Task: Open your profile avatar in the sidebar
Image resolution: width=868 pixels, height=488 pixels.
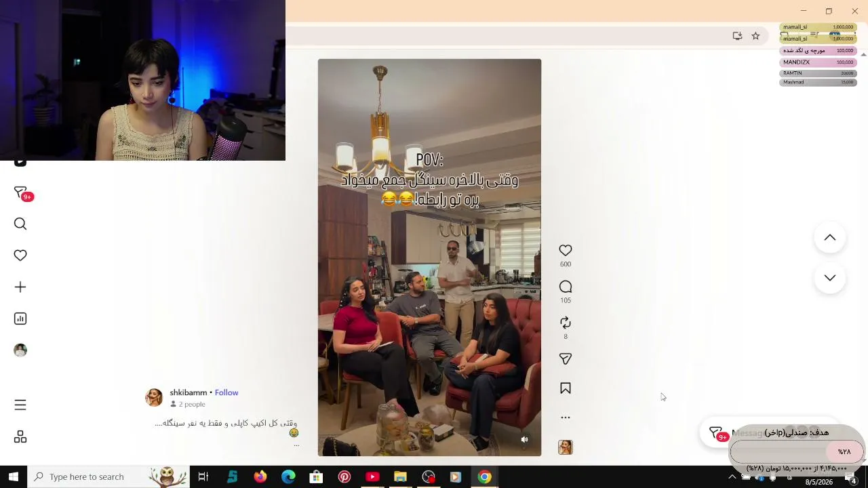Action: tap(20, 350)
